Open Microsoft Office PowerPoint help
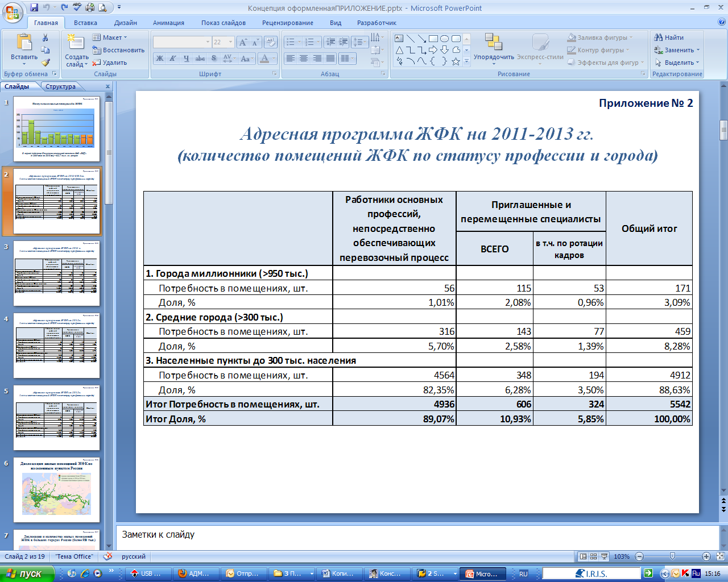This screenshot has width=728, height=582. 722,22
